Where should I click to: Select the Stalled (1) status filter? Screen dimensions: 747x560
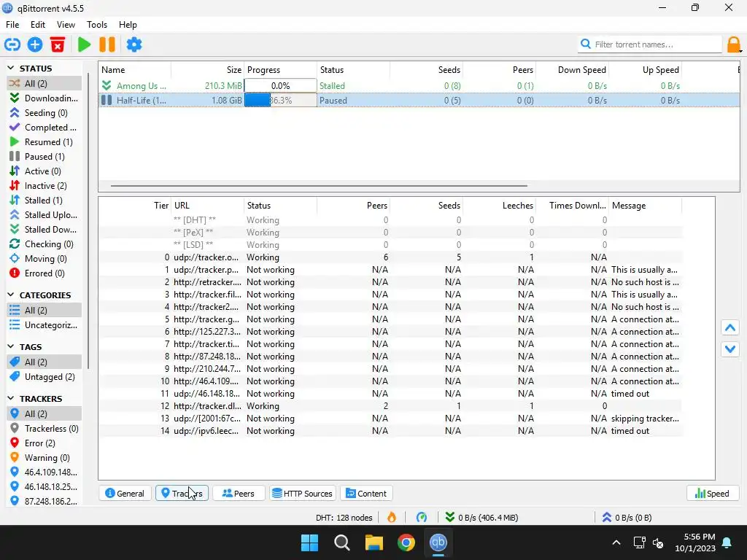44,201
